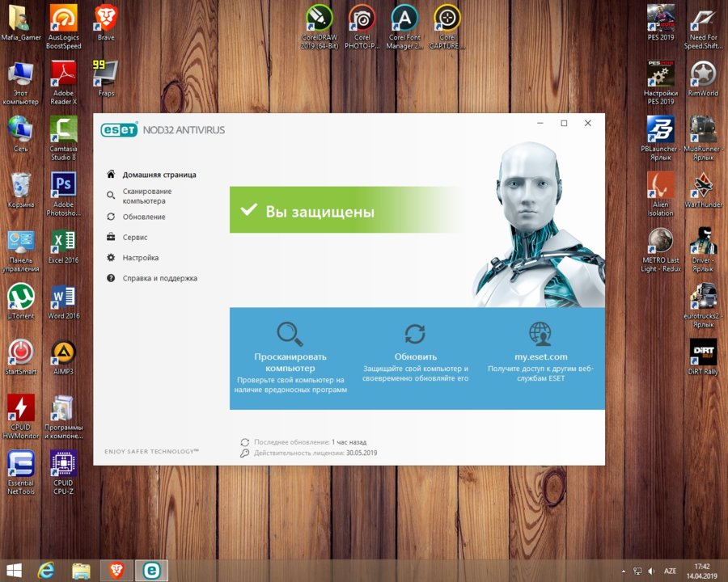Open the my.eset.com link tile
The image size is (728, 582).
[x=540, y=352]
